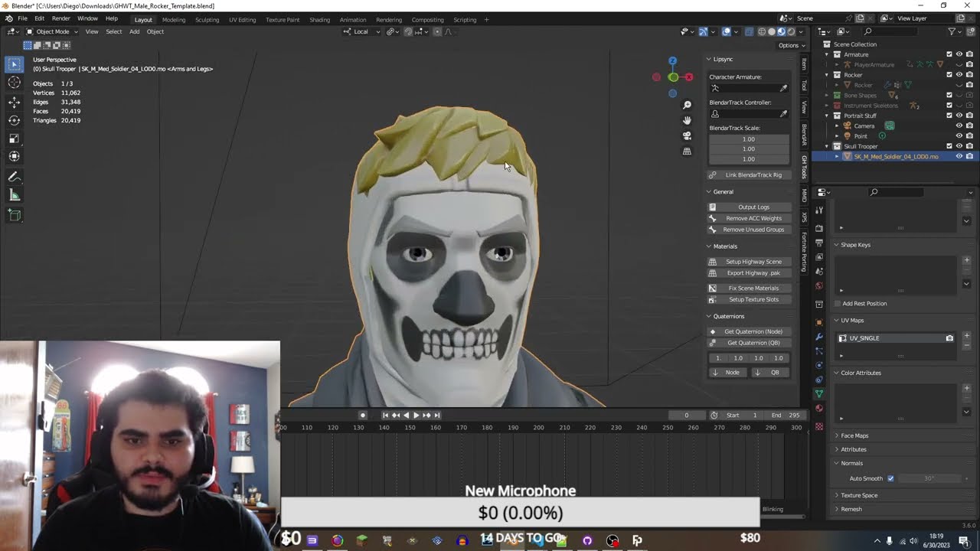Click the Auto Smooth angle slider
Screen dimensions: 980x551
928,478
